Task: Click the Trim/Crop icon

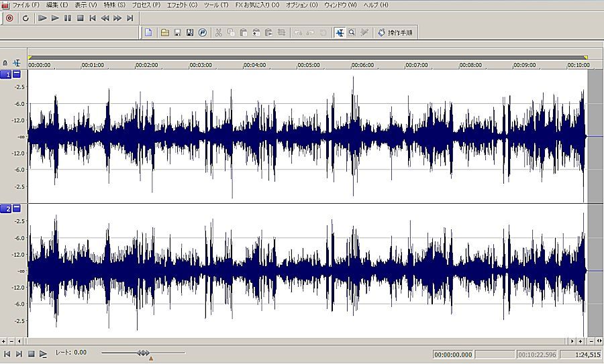Action: (282, 33)
